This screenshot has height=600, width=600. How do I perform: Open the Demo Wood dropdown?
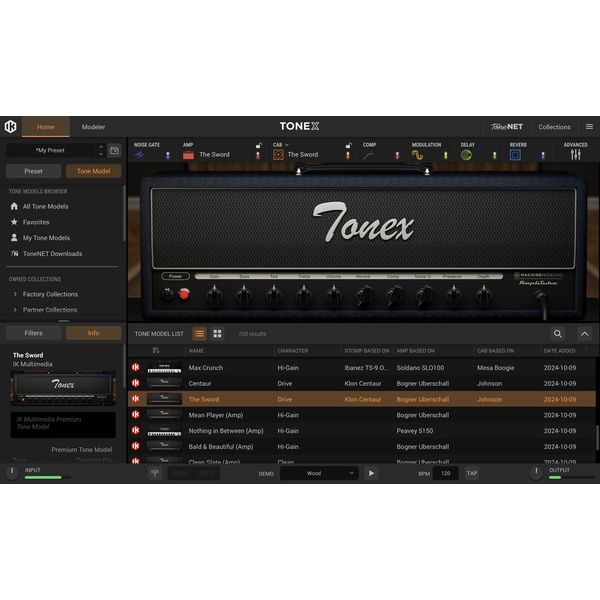320,474
